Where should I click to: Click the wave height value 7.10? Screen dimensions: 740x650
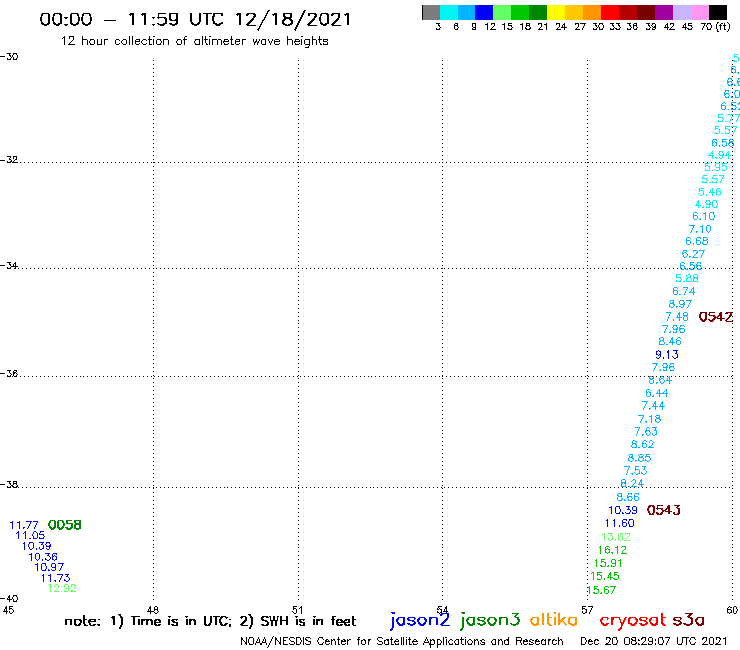click(700, 228)
